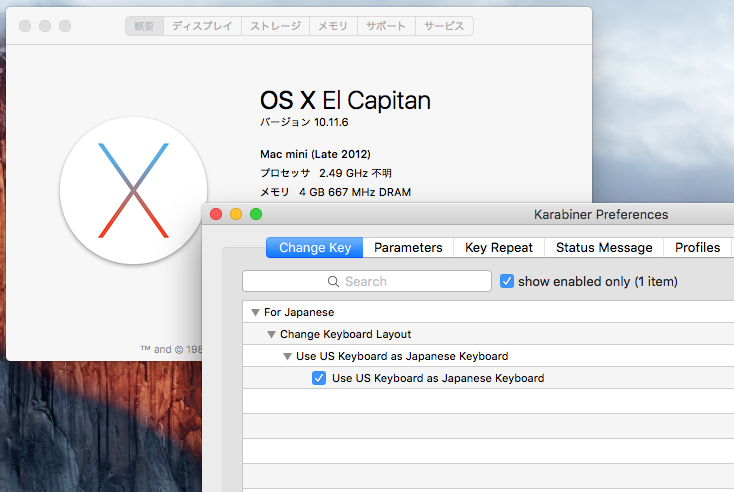Screen dimensions: 734x492
Task: Toggle the show enabled only checkbox
Action: click(507, 282)
